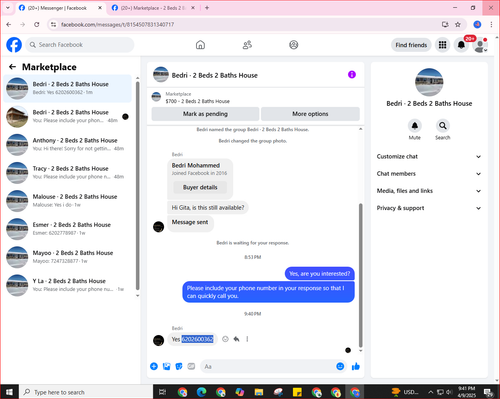Viewport: 500px width, 399px height.
Task: Open the Friends icon in top navigation
Action: click(x=247, y=45)
